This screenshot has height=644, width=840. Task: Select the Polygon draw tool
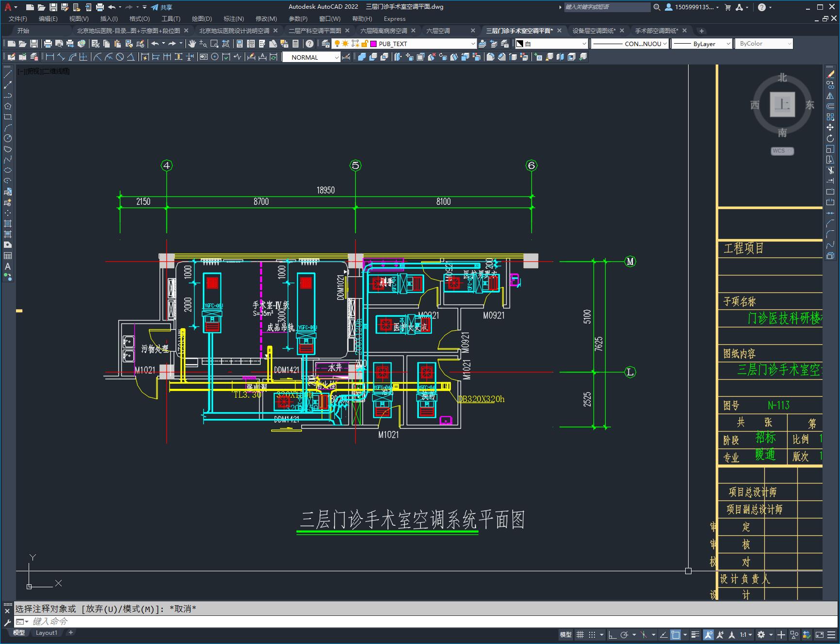(x=8, y=106)
